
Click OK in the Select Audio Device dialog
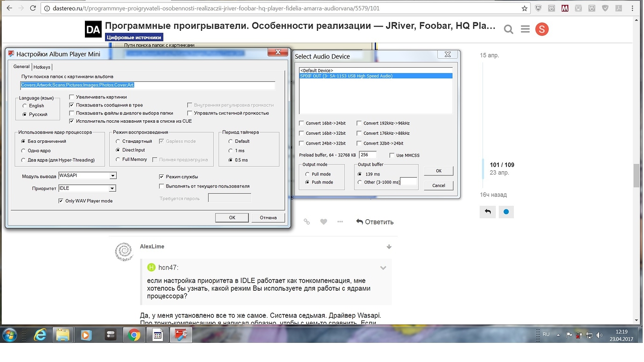tap(439, 171)
